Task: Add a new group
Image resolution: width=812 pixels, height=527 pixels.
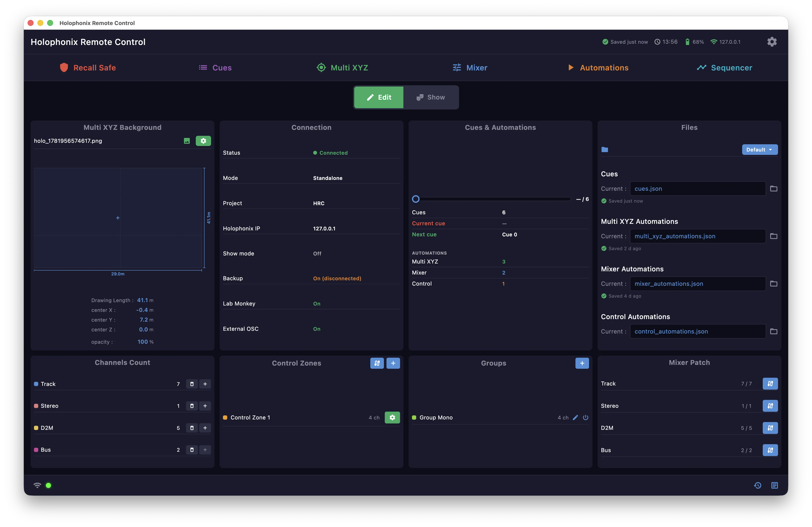Action: 582,363
